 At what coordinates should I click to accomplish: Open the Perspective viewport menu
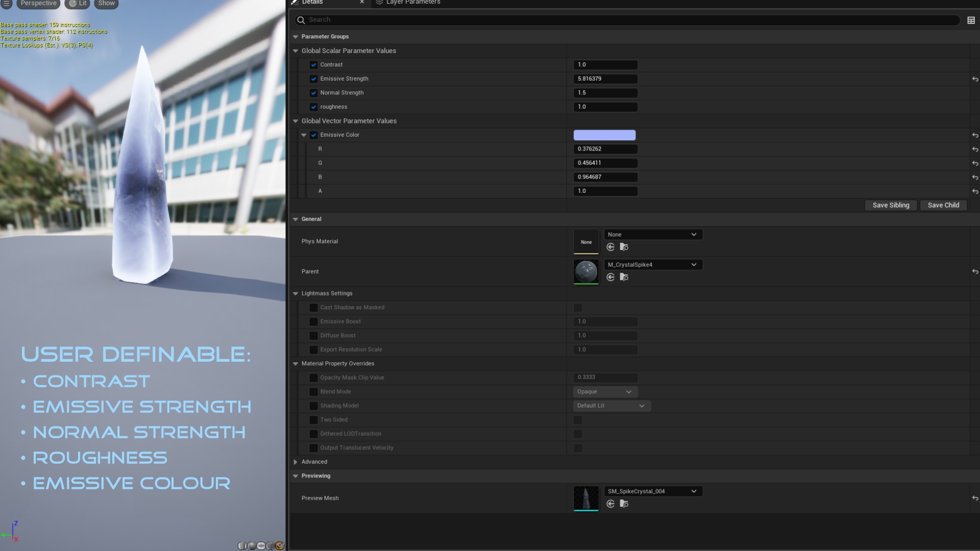[38, 3]
